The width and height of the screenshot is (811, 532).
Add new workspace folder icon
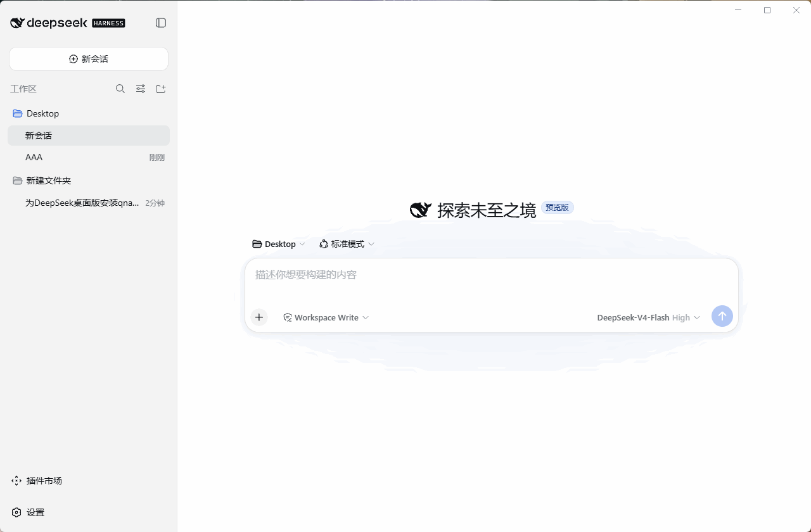tap(161, 89)
